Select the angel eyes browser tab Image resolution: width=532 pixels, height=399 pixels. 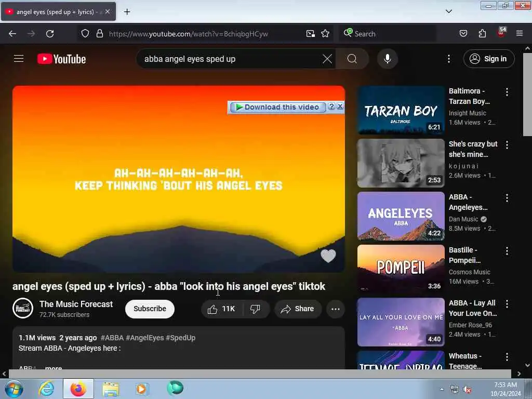click(58, 11)
